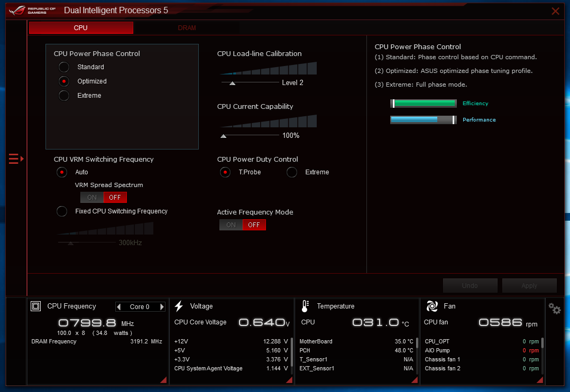Switch to the CPU tab
The image size is (570, 392).
click(81, 28)
